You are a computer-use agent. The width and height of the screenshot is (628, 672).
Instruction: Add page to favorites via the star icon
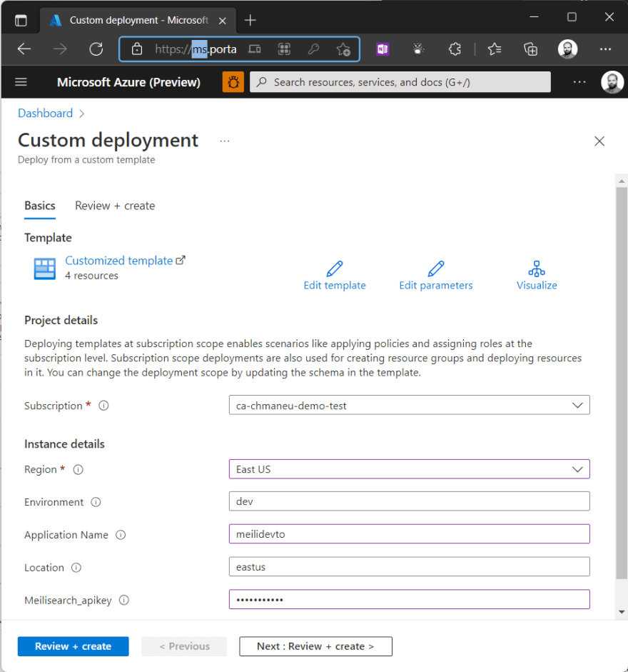pos(343,49)
